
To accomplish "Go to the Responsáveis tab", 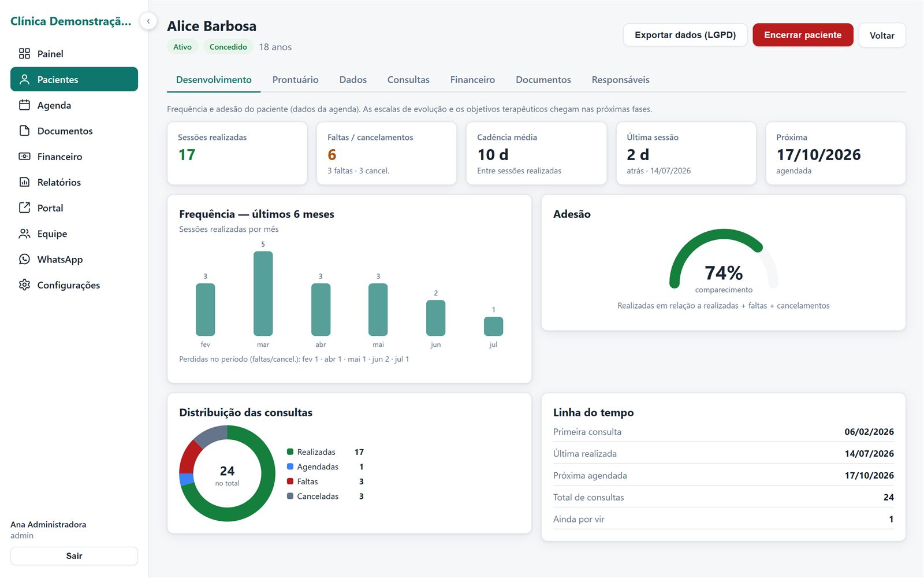I will 620,80.
